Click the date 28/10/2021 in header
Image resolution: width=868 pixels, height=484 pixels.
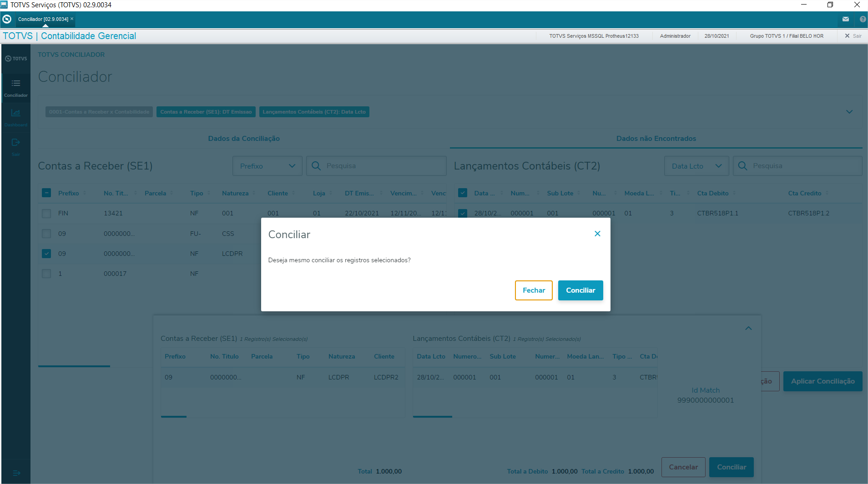point(717,36)
